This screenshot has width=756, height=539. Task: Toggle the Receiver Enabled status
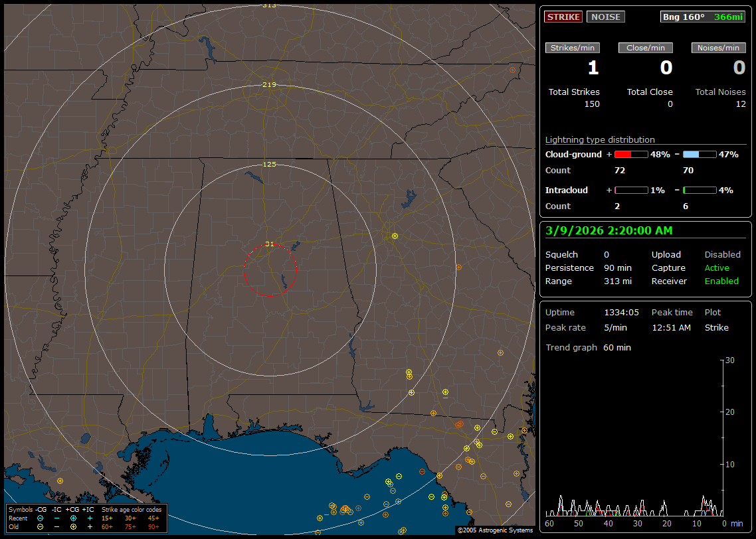pyautogui.click(x=721, y=281)
